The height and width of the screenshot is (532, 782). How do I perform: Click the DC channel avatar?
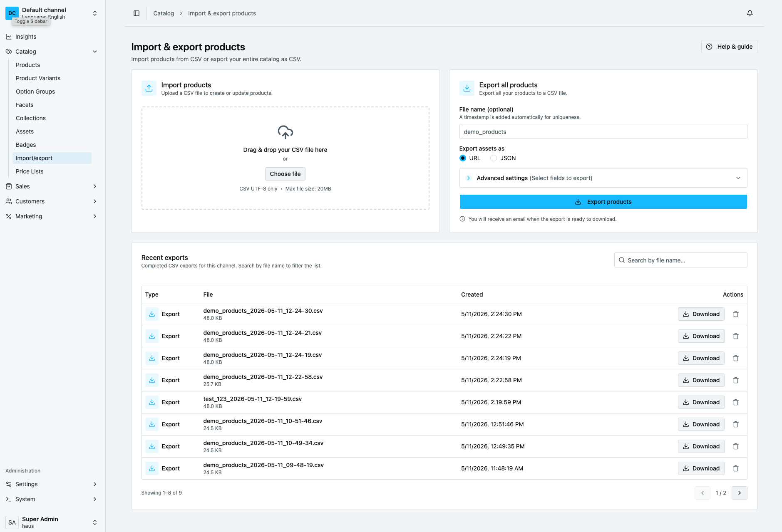click(x=12, y=13)
